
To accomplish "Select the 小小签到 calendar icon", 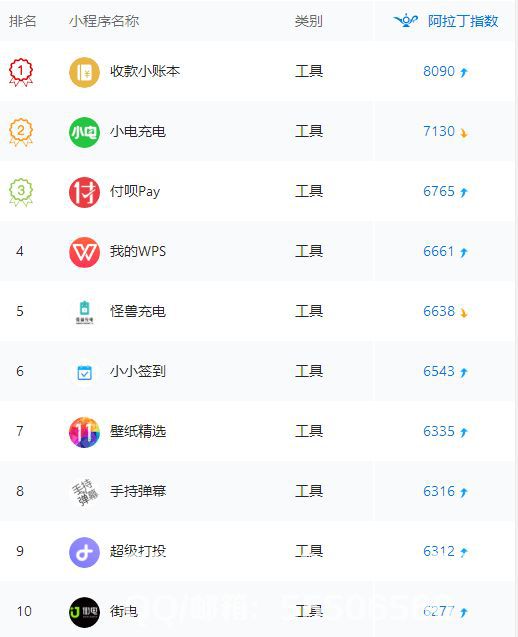I will click(84, 372).
